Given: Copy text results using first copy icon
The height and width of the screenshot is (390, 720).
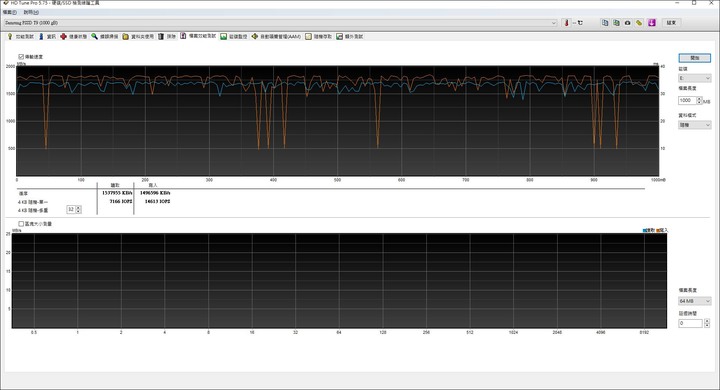Looking at the screenshot, I should 605,23.
